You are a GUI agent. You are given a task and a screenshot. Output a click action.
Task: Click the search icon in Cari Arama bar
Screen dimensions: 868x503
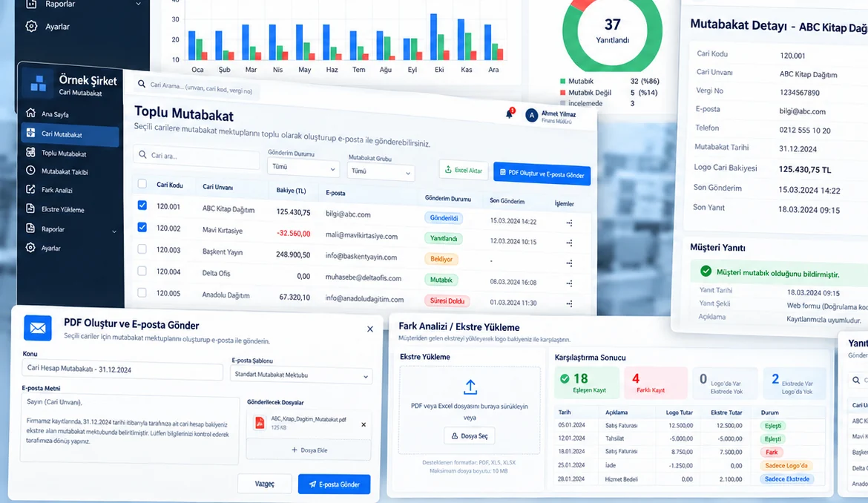pyautogui.click(x=142, y=84)
